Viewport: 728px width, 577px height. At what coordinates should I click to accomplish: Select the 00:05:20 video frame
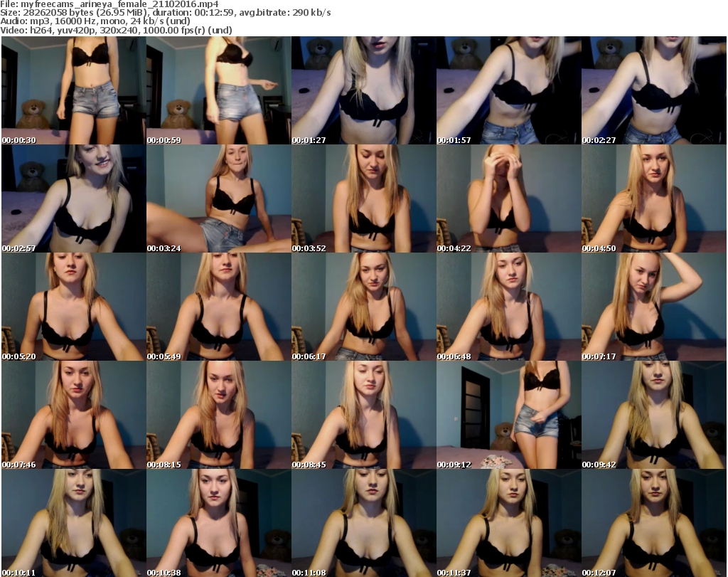pyautogui.click(x=74, y=307)
